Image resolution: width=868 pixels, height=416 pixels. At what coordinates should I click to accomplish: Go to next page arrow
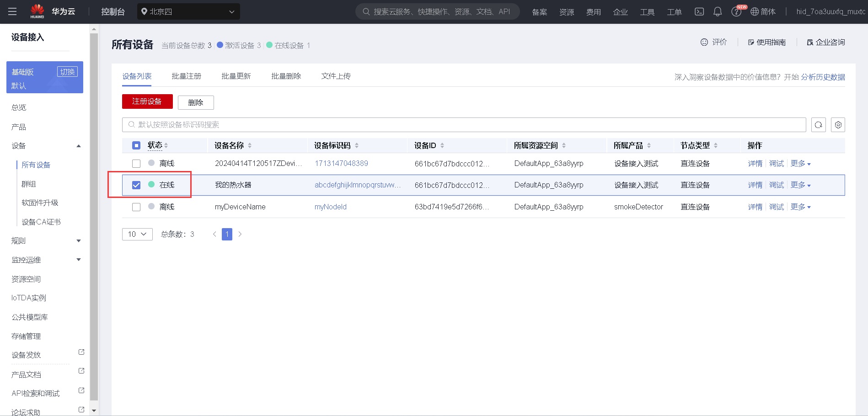pyautogui.click(x=240, y=234)
